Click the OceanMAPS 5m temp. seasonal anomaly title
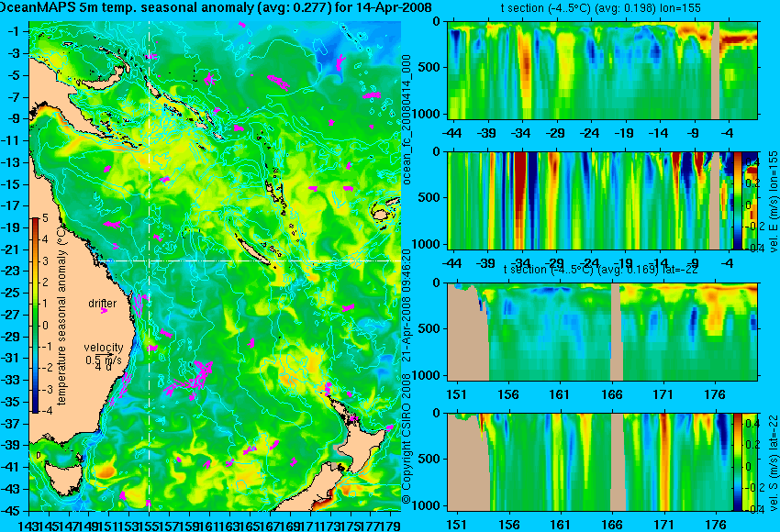Screen dimensions: 780x532 [216, 7]
